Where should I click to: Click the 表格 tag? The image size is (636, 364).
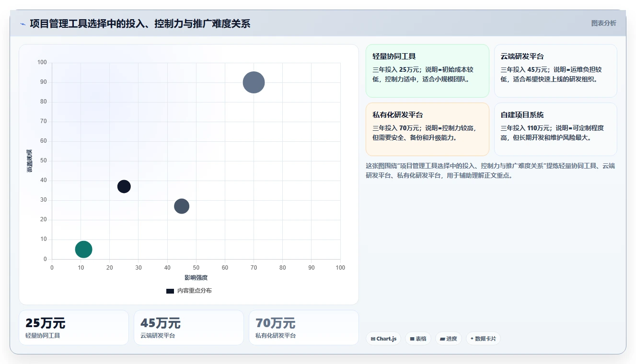point(418,339)
